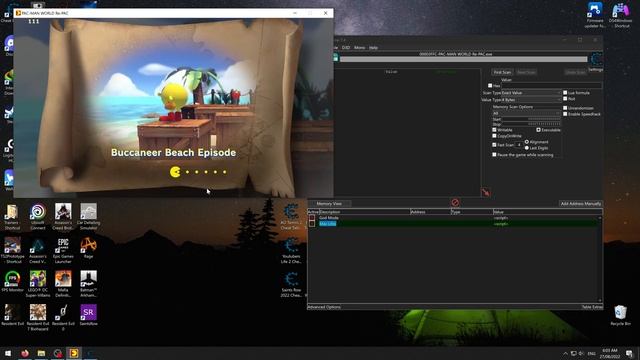Screen dimensions: 640x360
Task: Open the Epic Games Launcher desktop shortcut
Action: click(63, 250)
